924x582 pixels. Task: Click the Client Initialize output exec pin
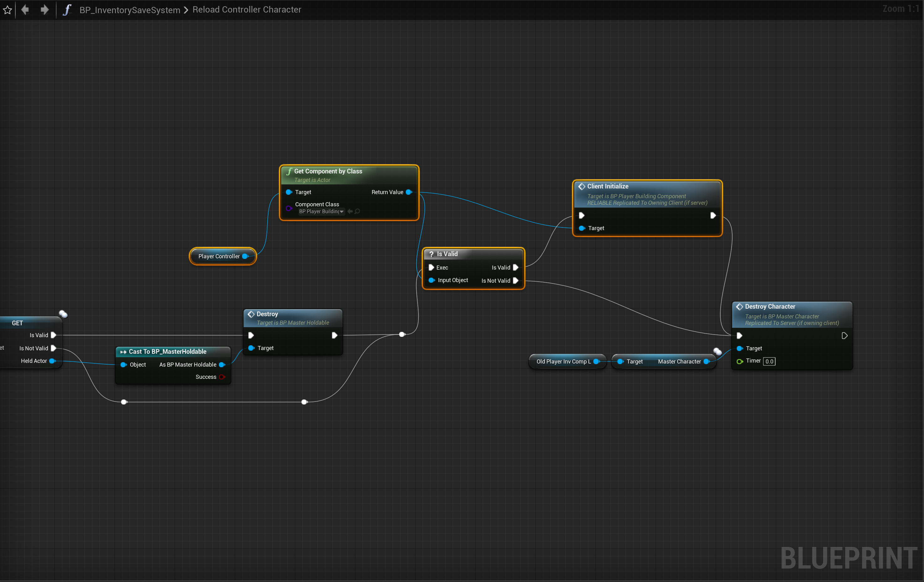[x=713, y=216]
